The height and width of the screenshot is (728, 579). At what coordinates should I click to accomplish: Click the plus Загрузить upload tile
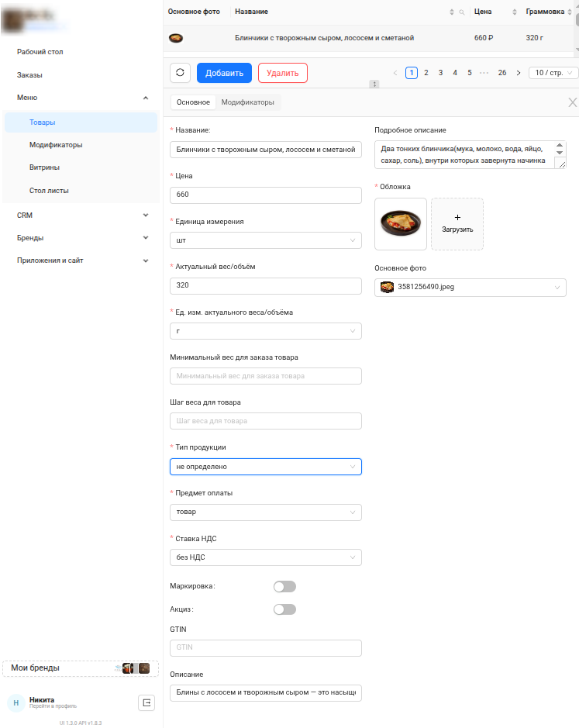click(x=457, y=224)
